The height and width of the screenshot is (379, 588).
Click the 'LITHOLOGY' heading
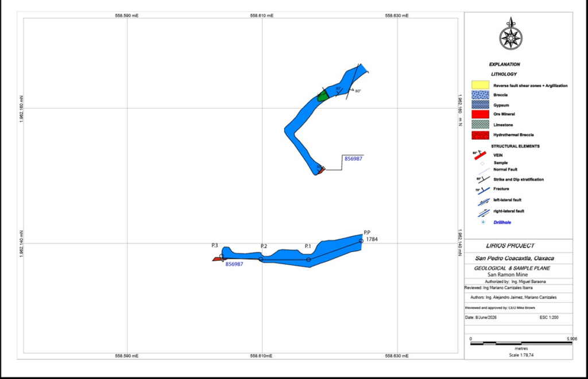pos(504,74)
